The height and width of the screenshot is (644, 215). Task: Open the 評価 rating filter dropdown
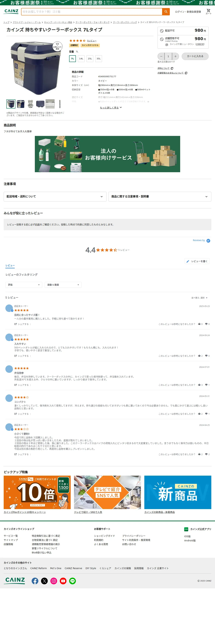24,285
